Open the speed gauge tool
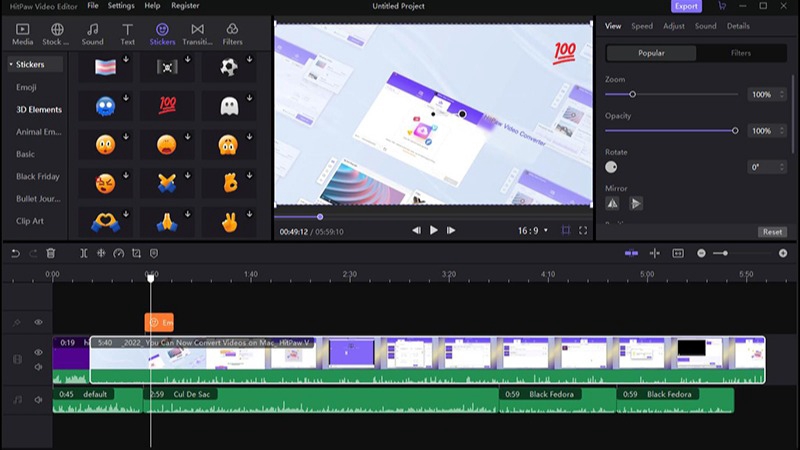800x450 pixels. pos(118,253)
